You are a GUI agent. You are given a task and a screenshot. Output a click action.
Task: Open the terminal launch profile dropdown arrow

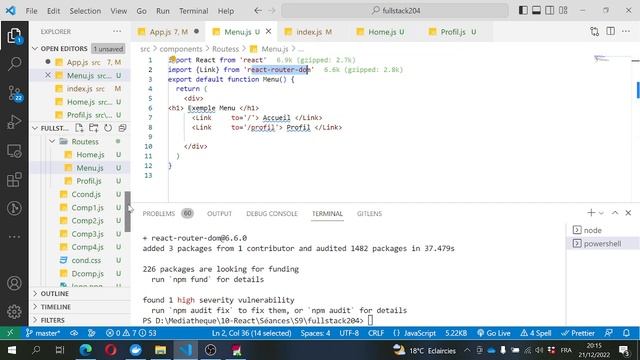[x=601, y=213]
